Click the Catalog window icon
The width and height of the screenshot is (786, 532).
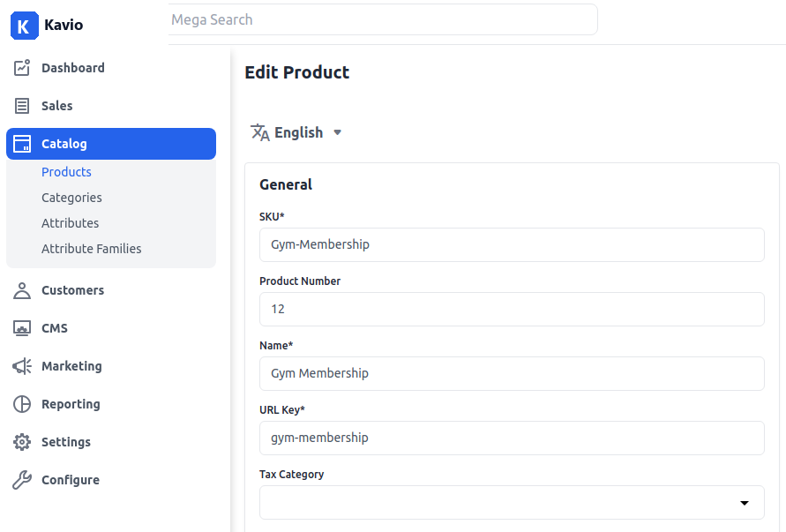click(22, 144)
